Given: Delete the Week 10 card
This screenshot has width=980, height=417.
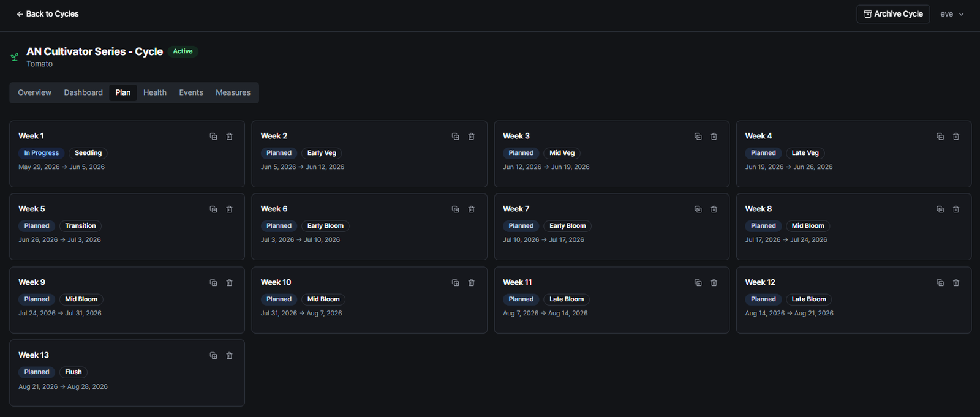Looking at the screenshot, I should tap(471, 283).
